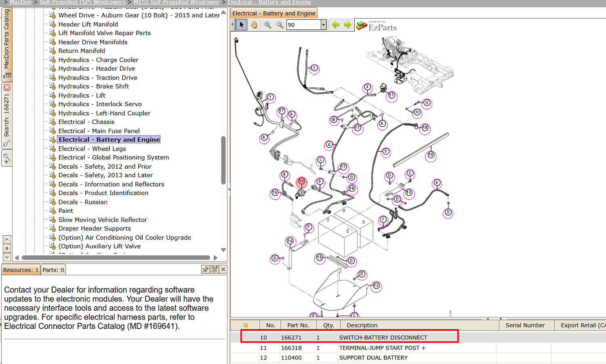The height and width of the screenshot is (364, 606).
Task: Switch to the Resources: 1 tab
Action: 21,270
